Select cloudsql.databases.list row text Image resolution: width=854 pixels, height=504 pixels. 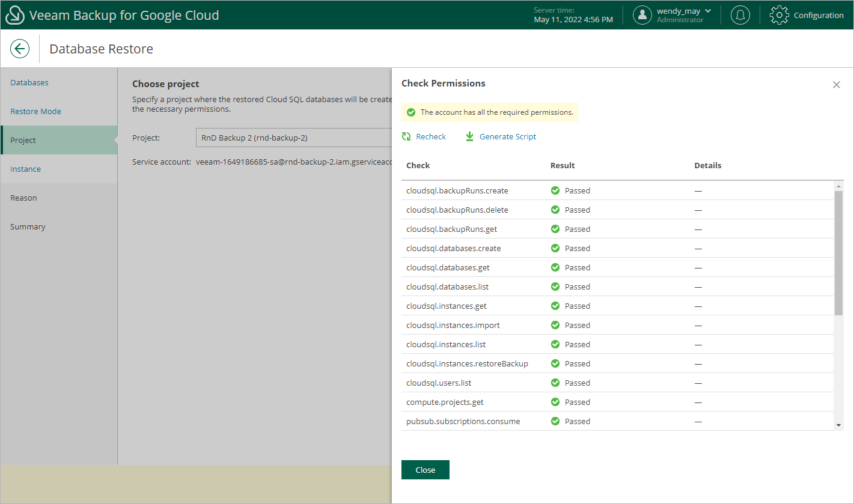[448, 287]
